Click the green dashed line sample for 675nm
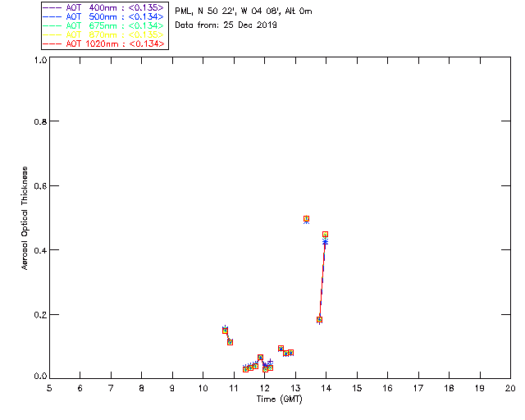The image size is (525, 420). (52, 25)
